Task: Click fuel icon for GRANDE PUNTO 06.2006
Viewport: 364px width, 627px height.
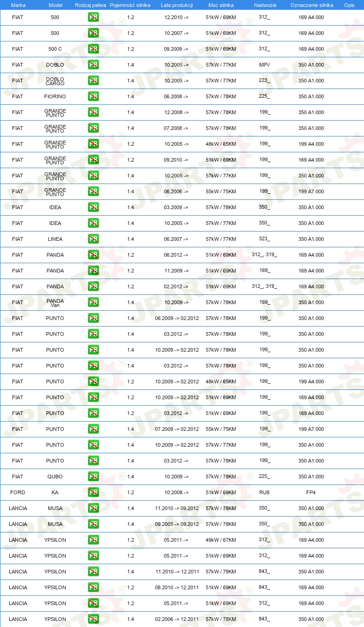Action: (93, 191)
